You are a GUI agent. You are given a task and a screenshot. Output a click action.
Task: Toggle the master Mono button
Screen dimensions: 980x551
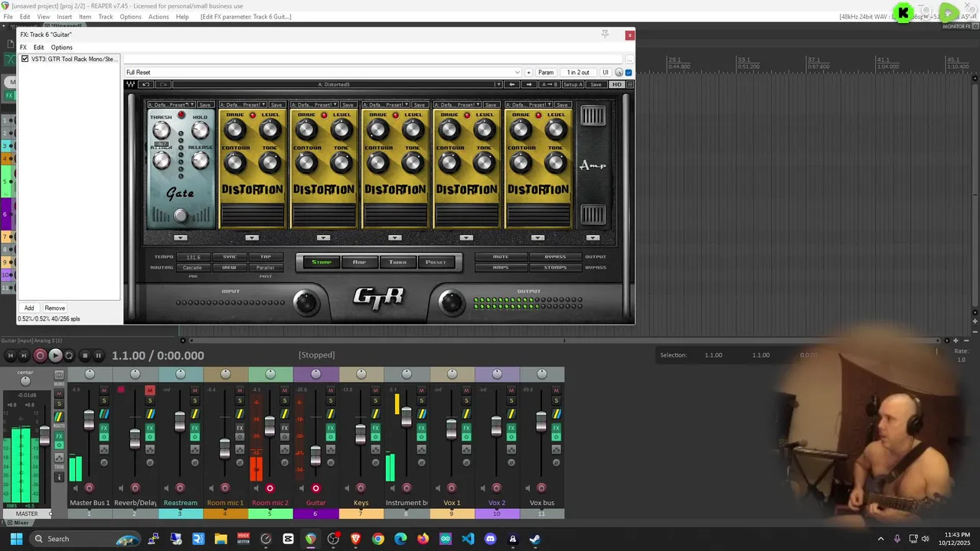(x=59, y=374)
